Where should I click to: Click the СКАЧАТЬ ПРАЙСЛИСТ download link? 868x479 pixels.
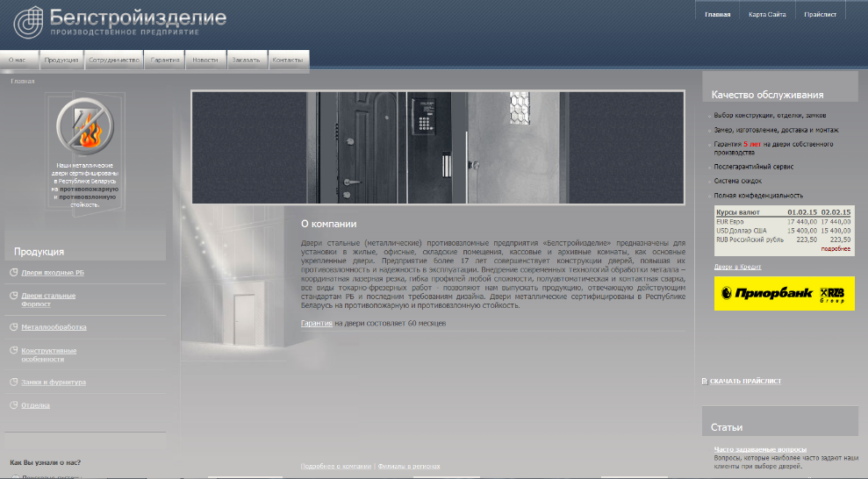point(745,381)
